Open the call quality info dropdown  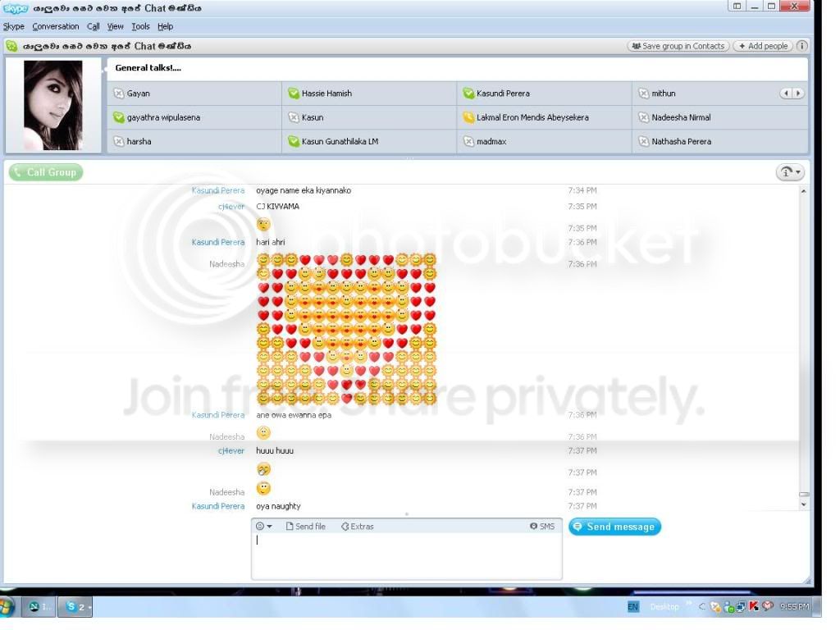coord(790,172)
